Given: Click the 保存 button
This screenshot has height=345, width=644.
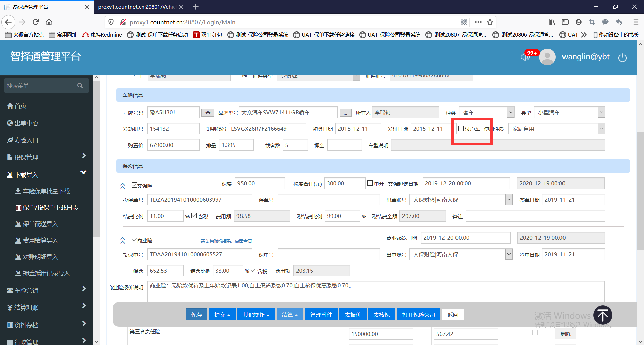Looking at the screenshot, I should point(197,315).
